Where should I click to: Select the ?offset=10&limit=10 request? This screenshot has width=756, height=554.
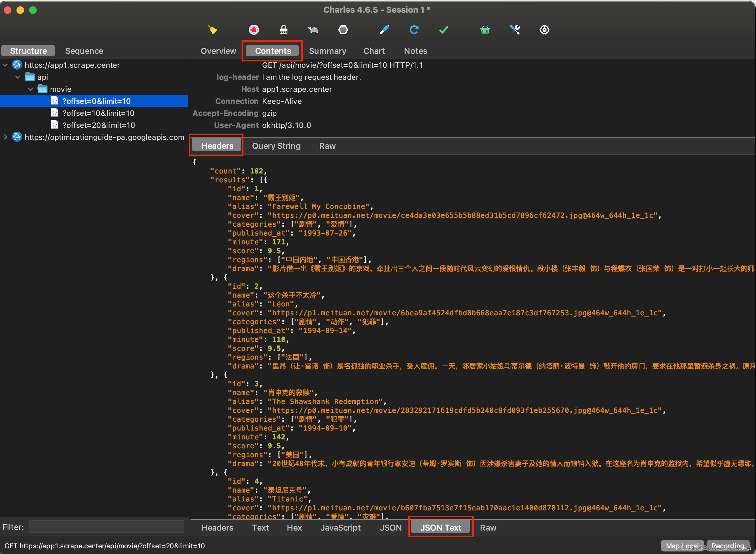pos(98,113)
